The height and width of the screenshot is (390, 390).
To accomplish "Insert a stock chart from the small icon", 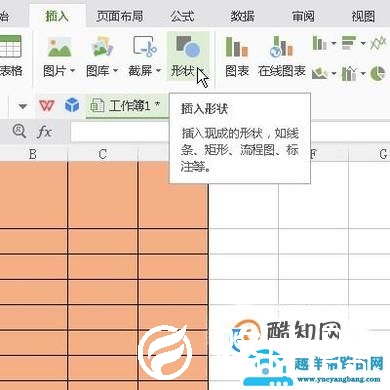I will pos(349,73).
